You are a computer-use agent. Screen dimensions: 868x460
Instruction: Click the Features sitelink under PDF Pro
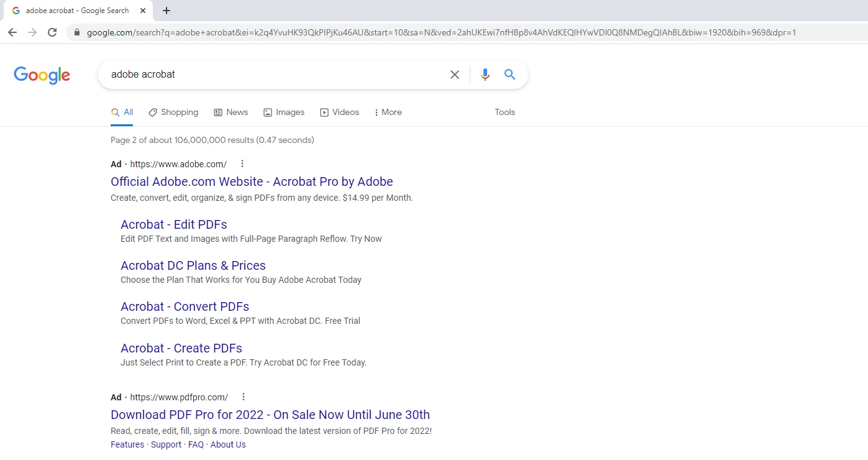[127, 444]
